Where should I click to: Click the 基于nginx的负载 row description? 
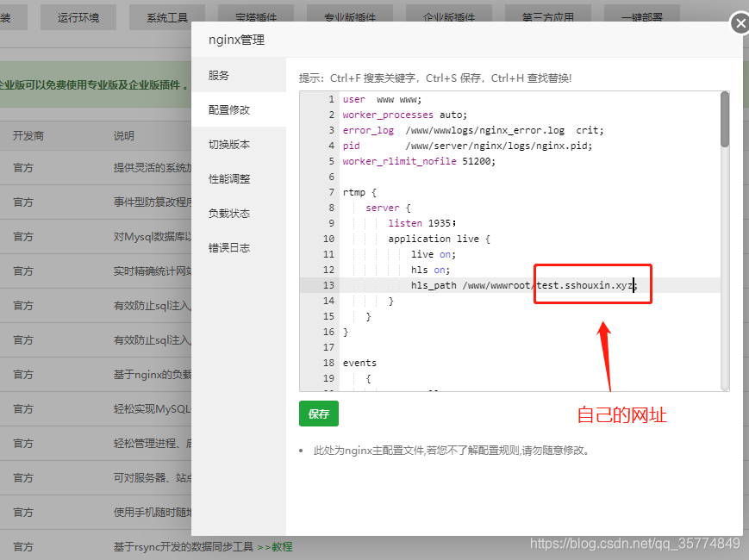tap(153, 375)
